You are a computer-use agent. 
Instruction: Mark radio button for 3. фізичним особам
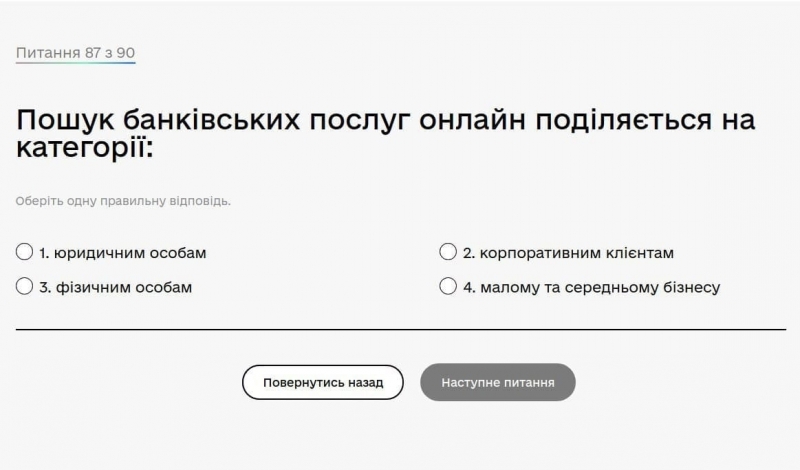pos(25,287)
